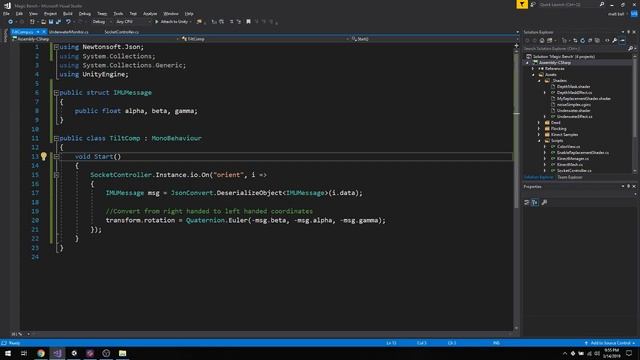Screen dimensions: 640x360
Task: Open the taskbar Action Center notification icon
Action: tap(629, 353)
